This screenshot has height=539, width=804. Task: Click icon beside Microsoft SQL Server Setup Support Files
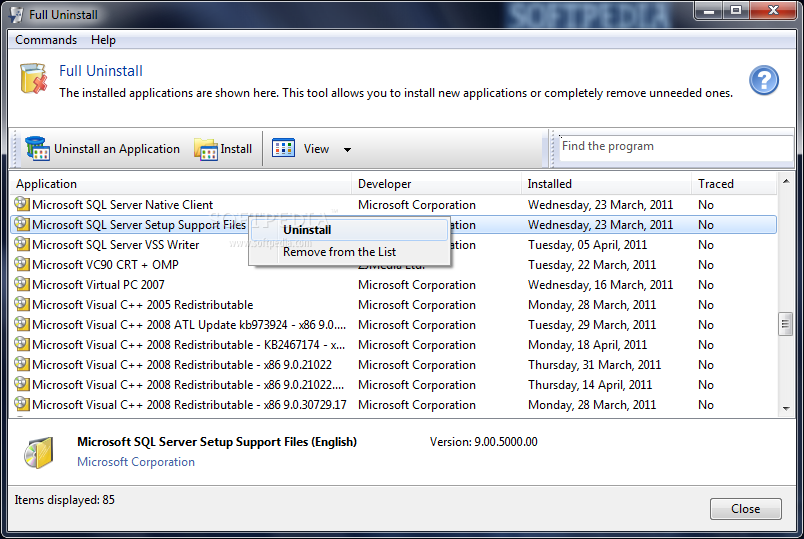pyautogui.click(x=22, y=224)
